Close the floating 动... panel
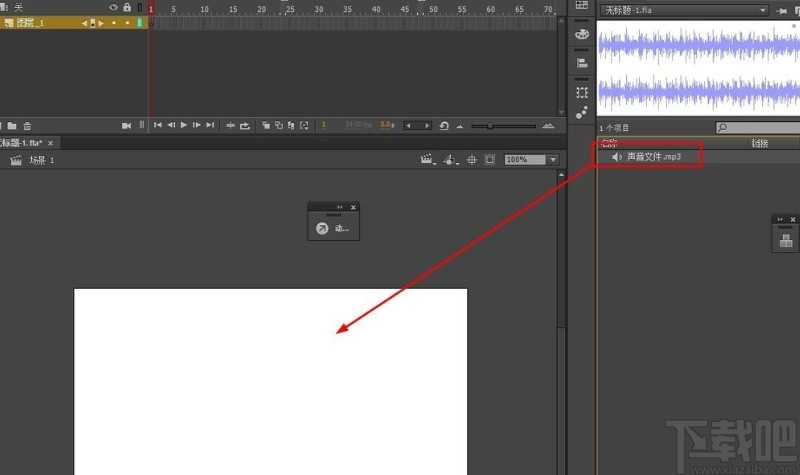Viewport: 800px width, 475px height. coord(353,207)
